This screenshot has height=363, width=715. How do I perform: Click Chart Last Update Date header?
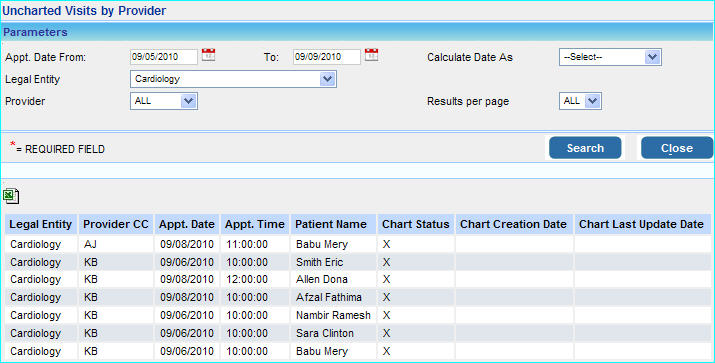(x=642, y=224)
